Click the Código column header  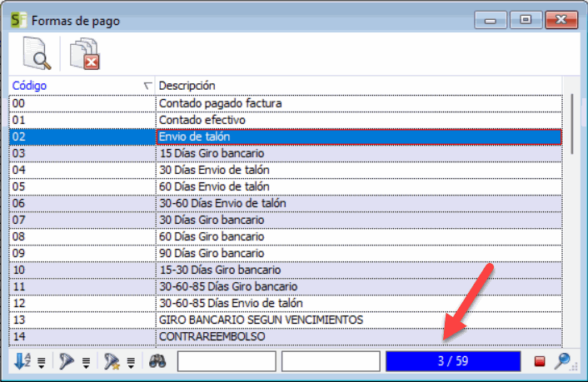click(x=82, y=86)
